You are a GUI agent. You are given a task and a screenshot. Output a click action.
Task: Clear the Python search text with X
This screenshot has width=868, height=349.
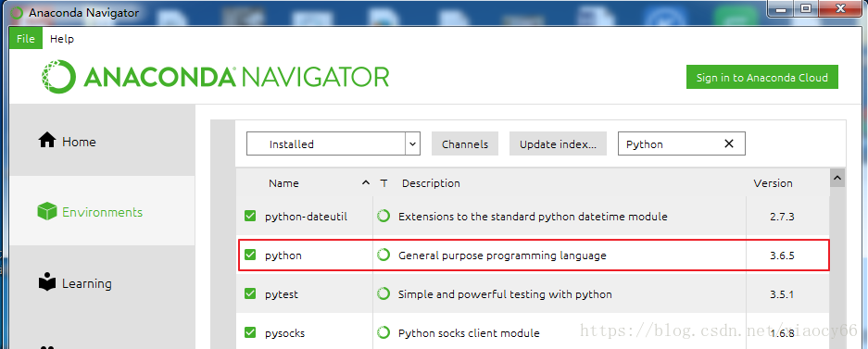[x=729, y=143]
